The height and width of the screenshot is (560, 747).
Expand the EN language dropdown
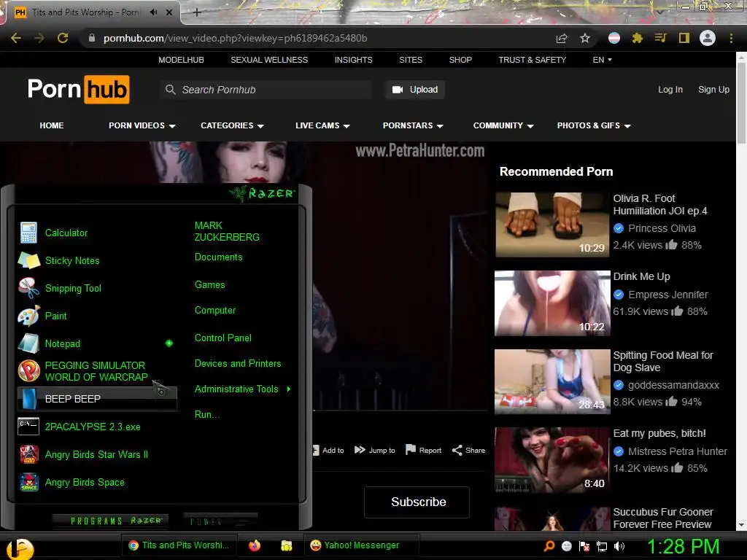pos(602,60)
